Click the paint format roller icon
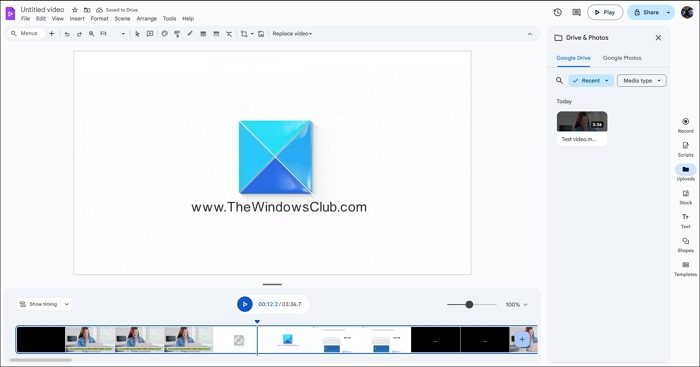 177,34
